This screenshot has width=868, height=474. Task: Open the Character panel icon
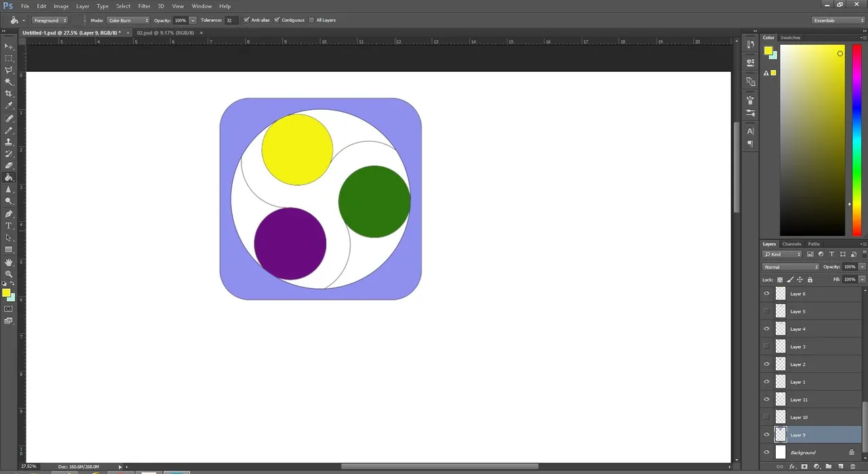(751, 131)
